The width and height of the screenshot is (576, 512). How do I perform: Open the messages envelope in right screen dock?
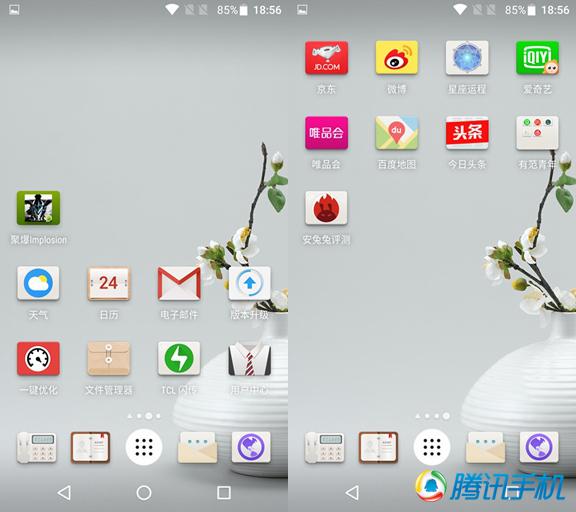click(485, 447)
